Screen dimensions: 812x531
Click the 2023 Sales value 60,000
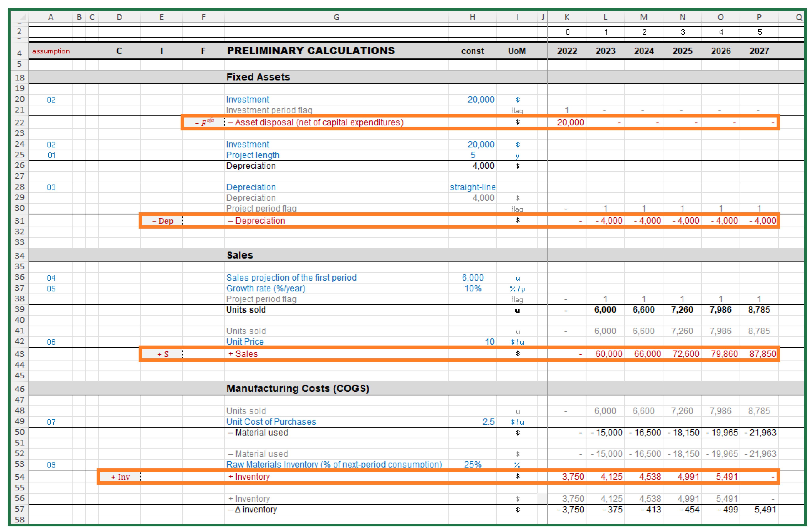[609, 354]
